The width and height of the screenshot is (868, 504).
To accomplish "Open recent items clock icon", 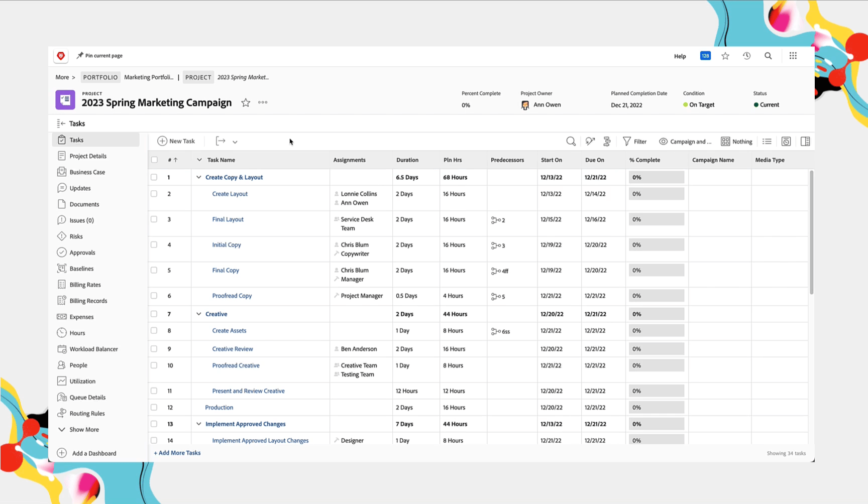I will pyautogui.click(x=746, y=56).
